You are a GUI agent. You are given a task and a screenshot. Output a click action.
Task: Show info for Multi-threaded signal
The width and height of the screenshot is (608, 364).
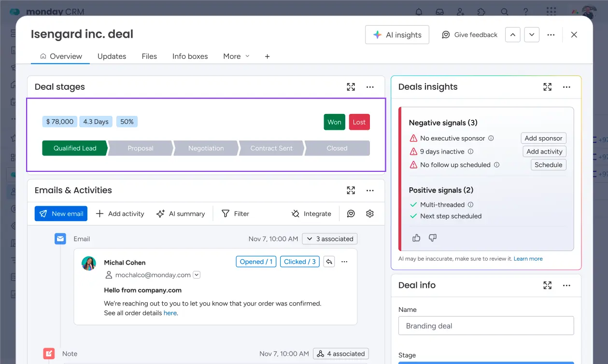click(x=471, y=204)
